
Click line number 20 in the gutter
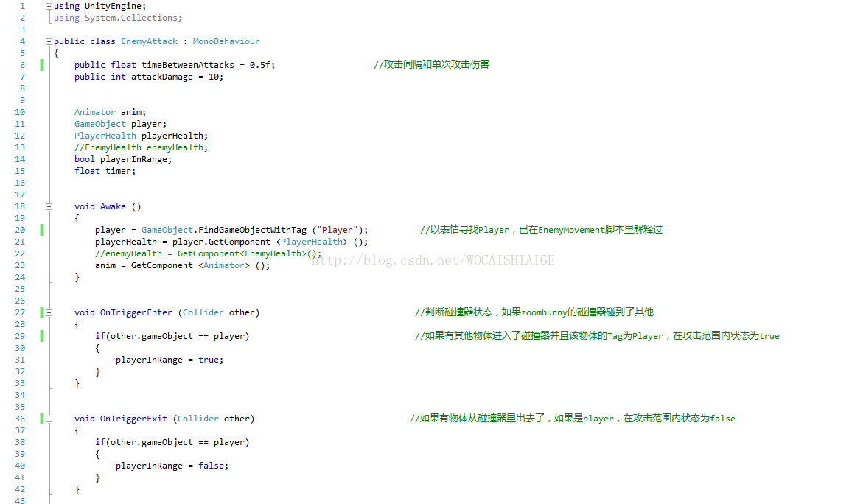click(x=20, y=230)
